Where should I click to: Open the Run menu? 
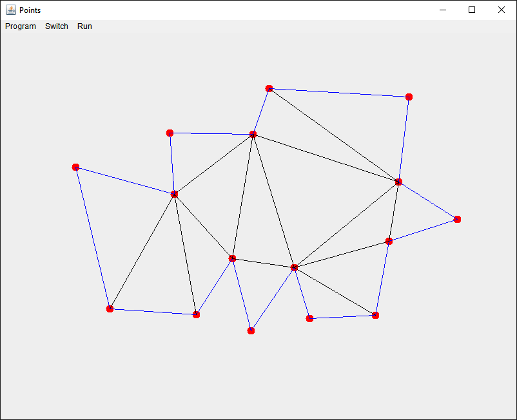point(84,26)
